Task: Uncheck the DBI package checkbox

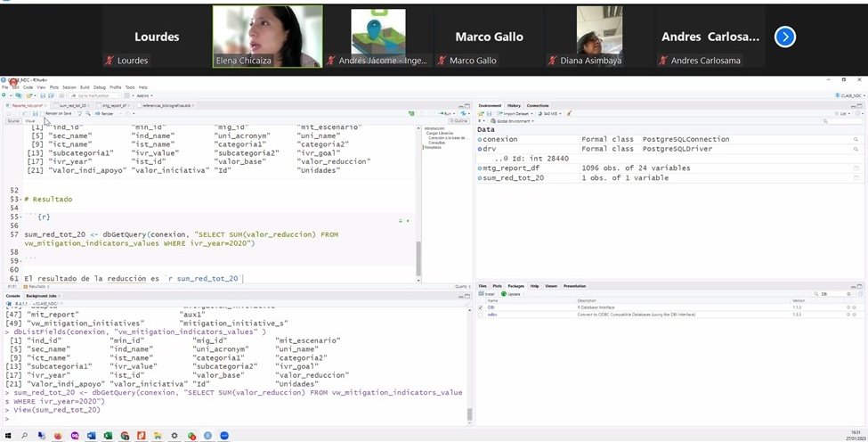Action: pos(481,307)
